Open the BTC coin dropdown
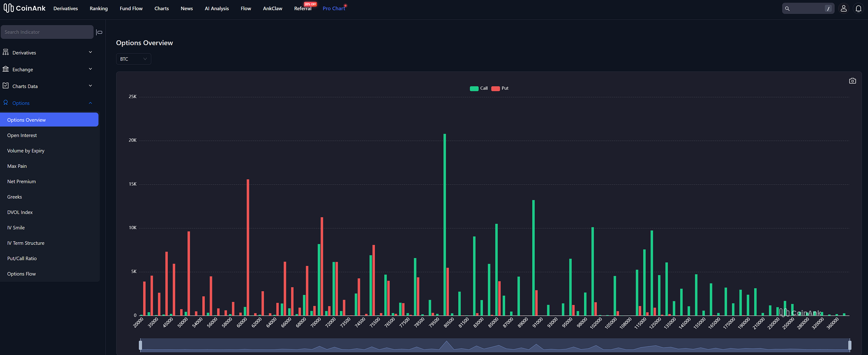Image resolution: width=868 pixels, height=355 pixels. pos(134,59)
